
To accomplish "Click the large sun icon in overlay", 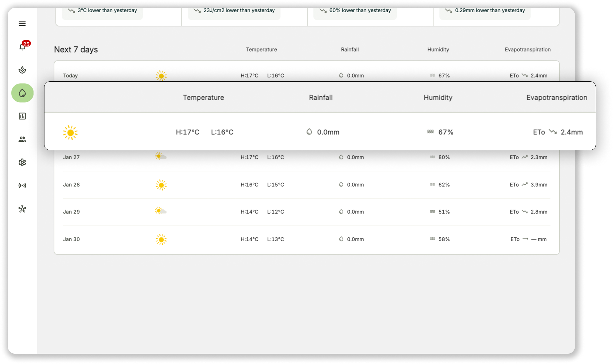I will (x=70, y=132).
